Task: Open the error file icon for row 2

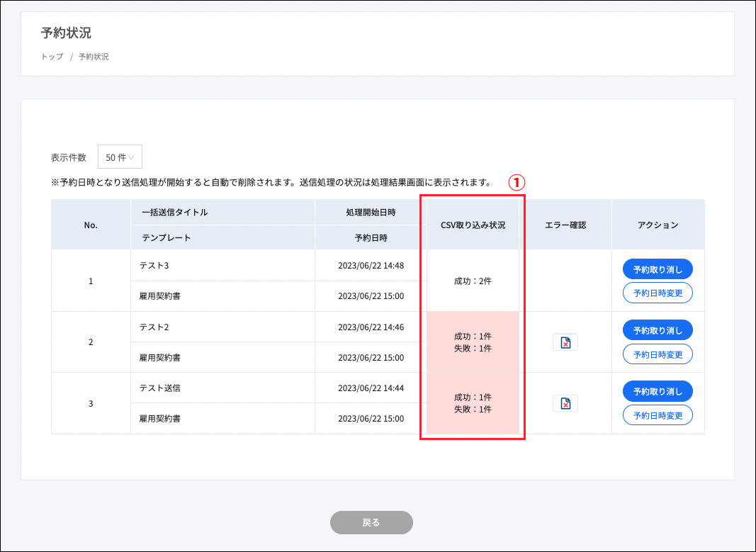Action: coord(565,342)
